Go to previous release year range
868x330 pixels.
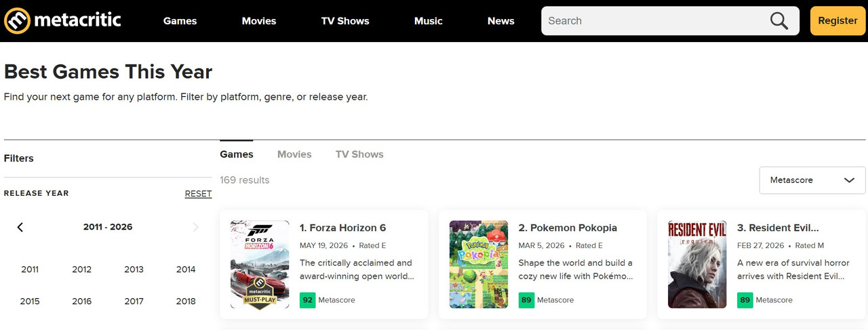click(20, 227)
